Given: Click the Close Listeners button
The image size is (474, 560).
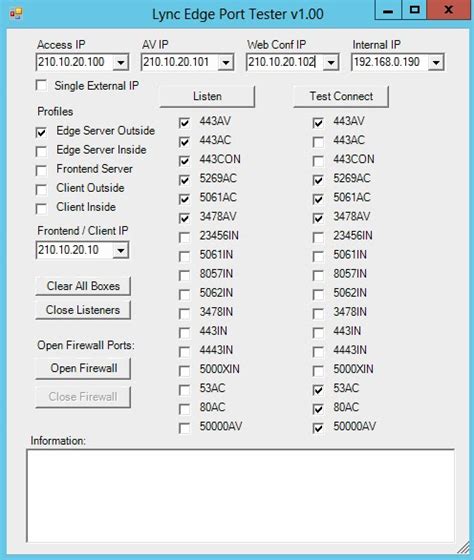Looking at the screenshot, I should 83,310.
